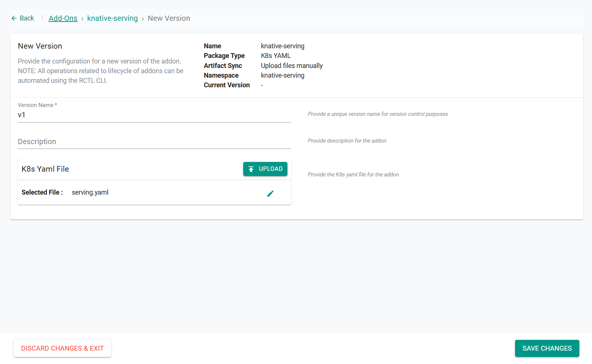Image resolution: width=592 pixels, height=364 pixels.
Task: Open the Add-Ons breadcrumb link
Action: (x=63, y=18)
